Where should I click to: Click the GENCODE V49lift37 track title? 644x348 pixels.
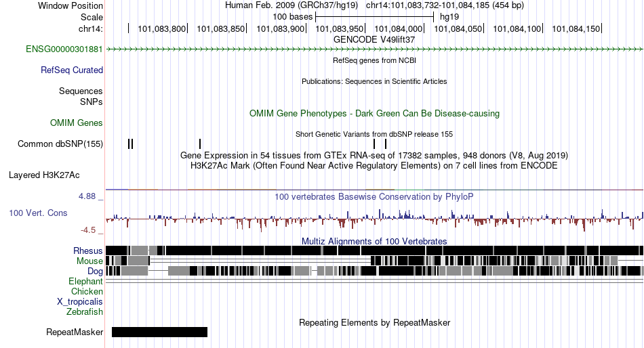(x=374, y=40)
